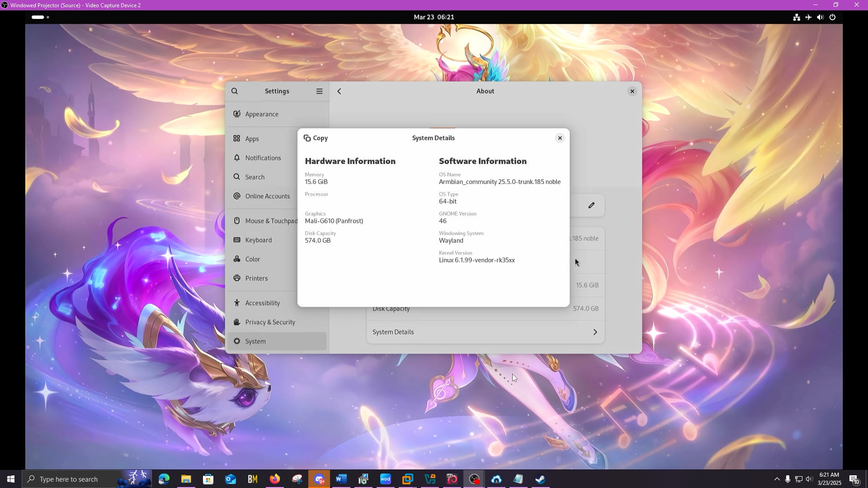Go back using the About header arrow
The height and width of the screenshot is (488, 868).
(339, 91)
